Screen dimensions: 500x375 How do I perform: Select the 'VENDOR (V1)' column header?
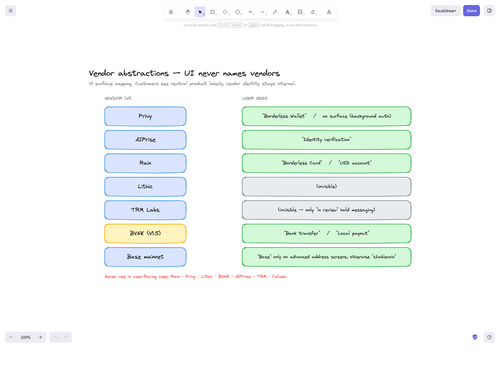coord(118,98)
